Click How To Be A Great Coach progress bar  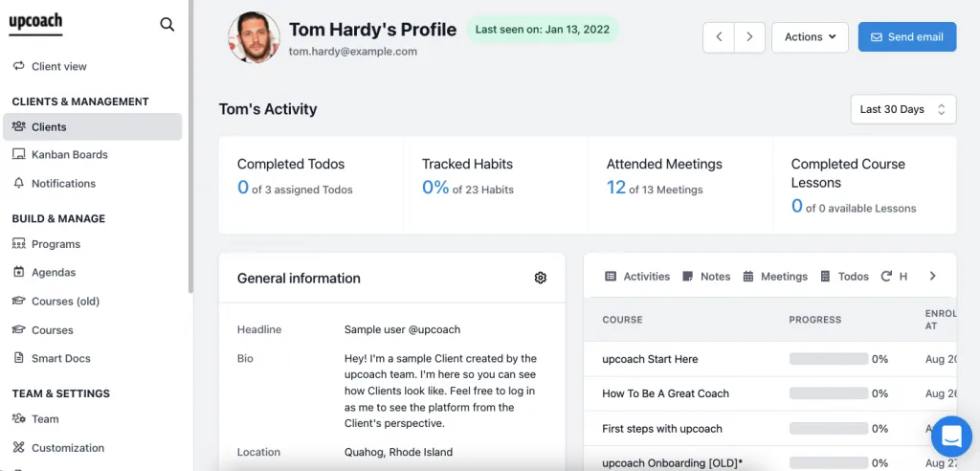coord(828,393)
